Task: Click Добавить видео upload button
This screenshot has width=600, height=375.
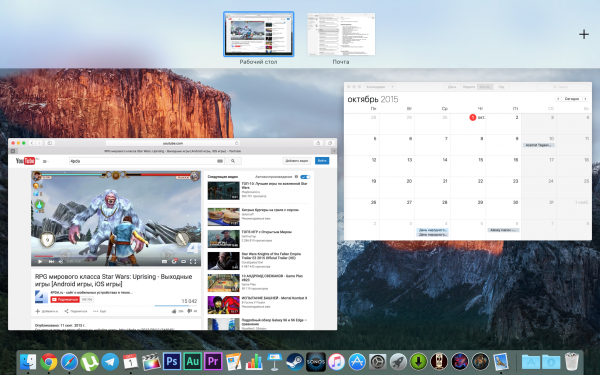Action: pos(297,161)
